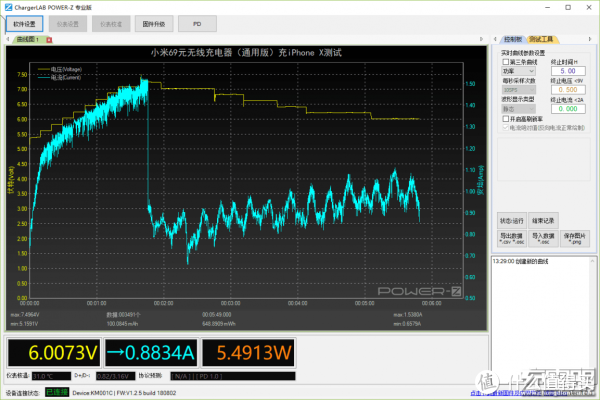Click the max:7.4964V statistic

click(25, 315)
